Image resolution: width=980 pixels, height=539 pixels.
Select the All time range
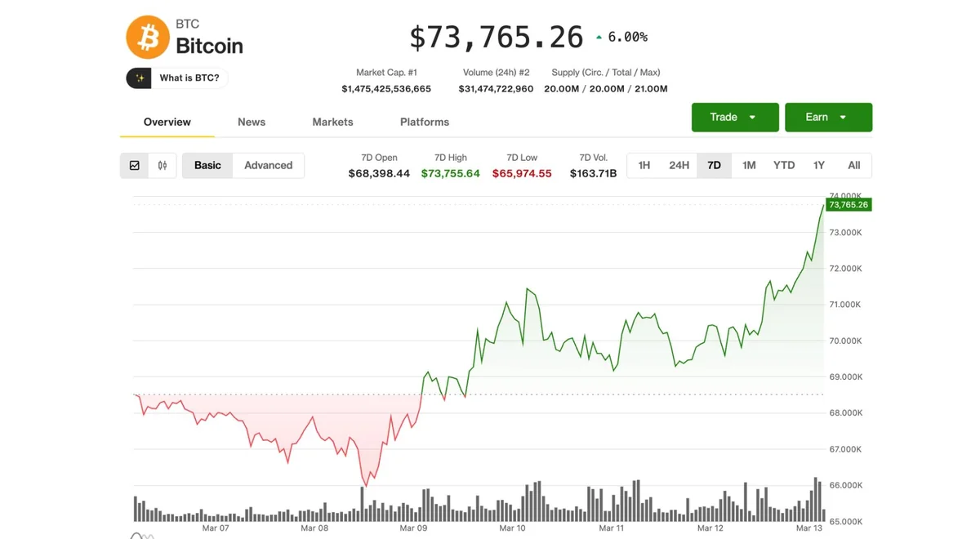[x=853, y=165]
